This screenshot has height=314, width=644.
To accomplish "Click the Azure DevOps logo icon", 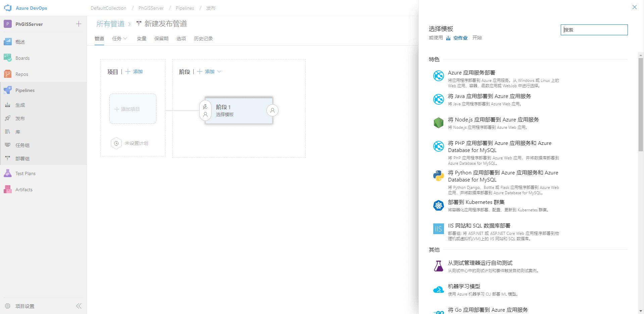I will pos(7,8).
